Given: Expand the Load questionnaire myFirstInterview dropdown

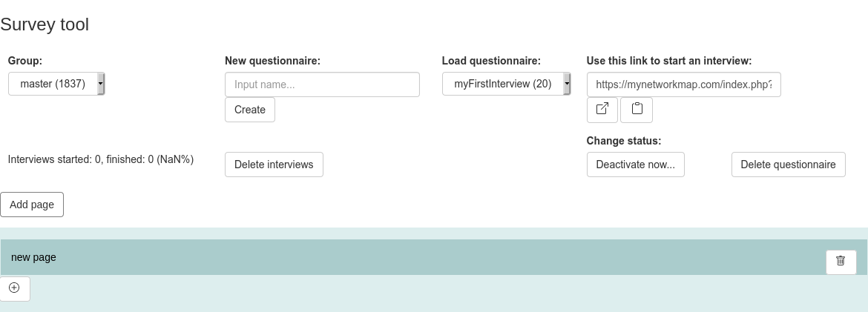Looking at the screenshot, I should (x=506, y=84).
